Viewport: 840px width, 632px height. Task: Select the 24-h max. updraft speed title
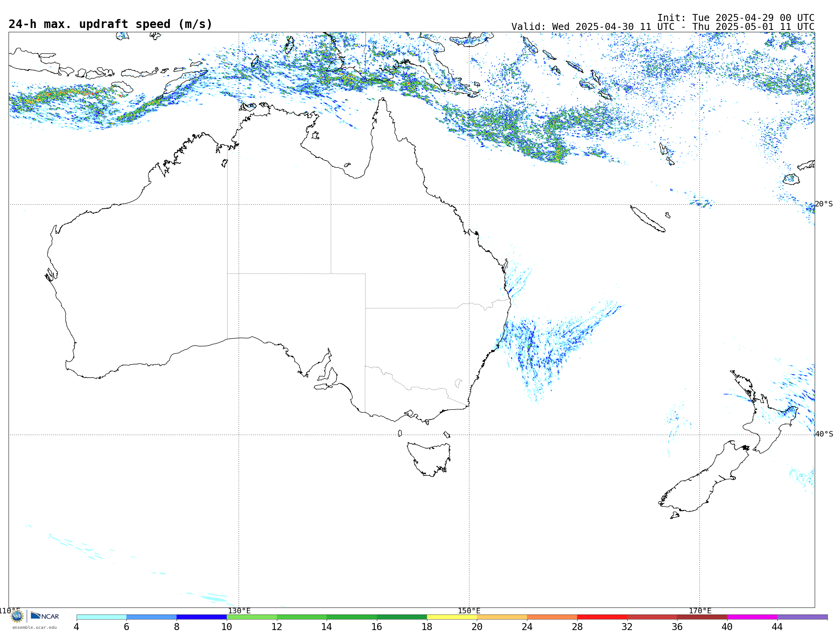point(110,24)
